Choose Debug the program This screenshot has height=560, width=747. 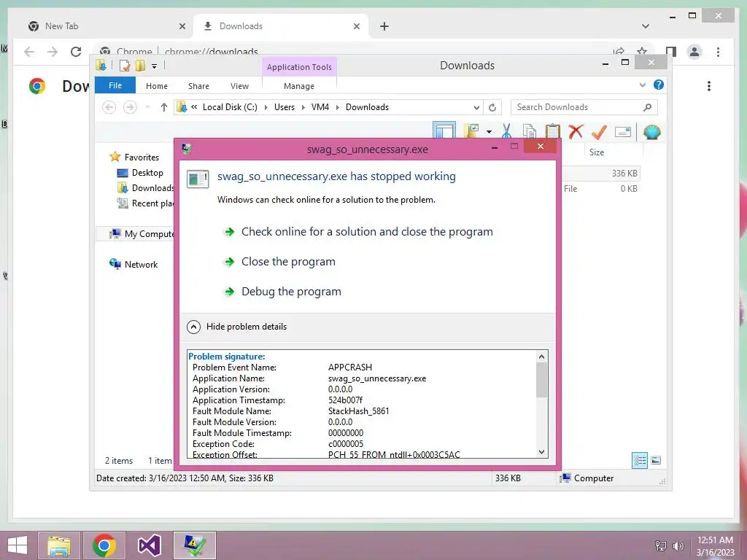click(291, 292)
